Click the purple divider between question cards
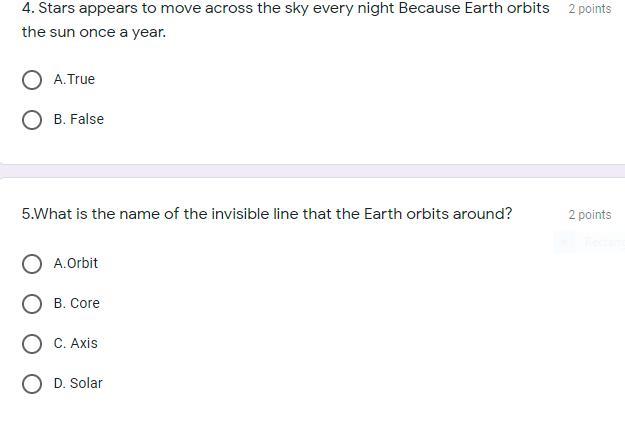Viewport: 625px width, 423px height. coord(312,171)
